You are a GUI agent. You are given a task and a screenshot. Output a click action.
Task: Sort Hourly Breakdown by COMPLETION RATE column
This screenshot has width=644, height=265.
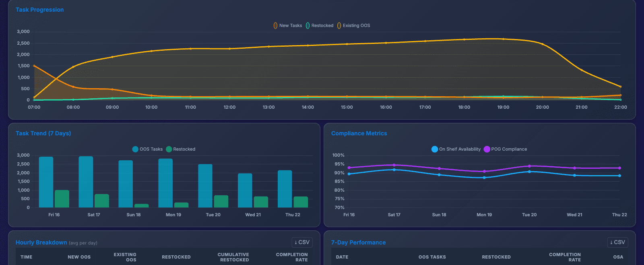[x=292, y=257]
